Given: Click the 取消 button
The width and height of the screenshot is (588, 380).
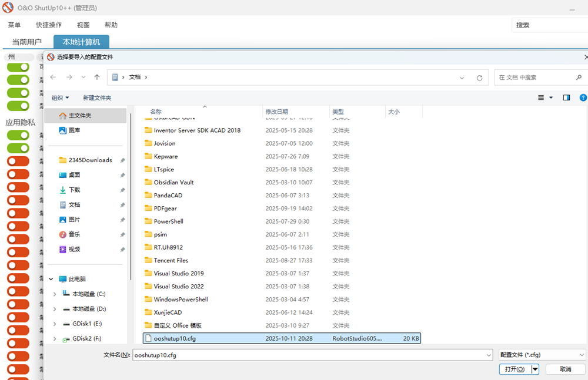Looking at the screenshot, I should [565, 369].
